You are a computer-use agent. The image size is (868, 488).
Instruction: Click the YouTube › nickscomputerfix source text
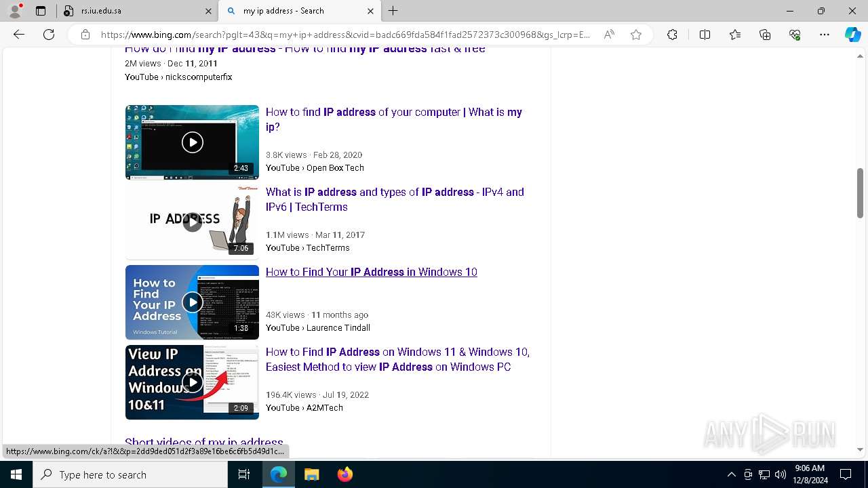tap(178, 77)
